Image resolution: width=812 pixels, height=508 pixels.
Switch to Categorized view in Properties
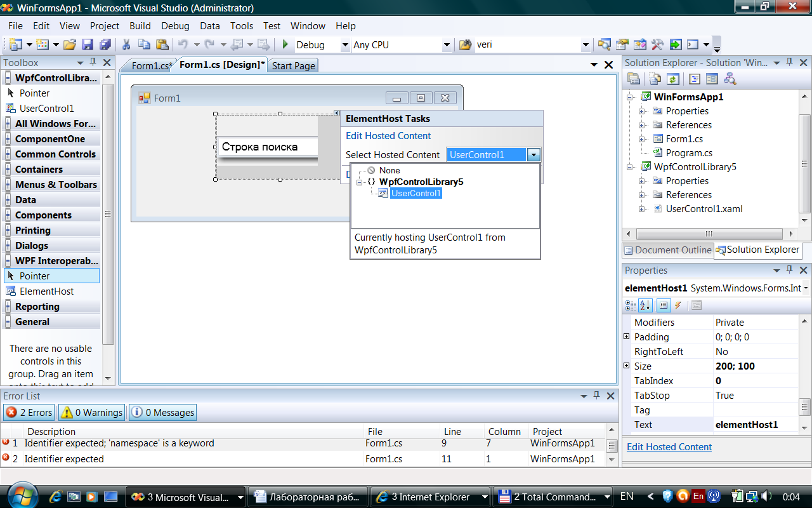(631, 305)
